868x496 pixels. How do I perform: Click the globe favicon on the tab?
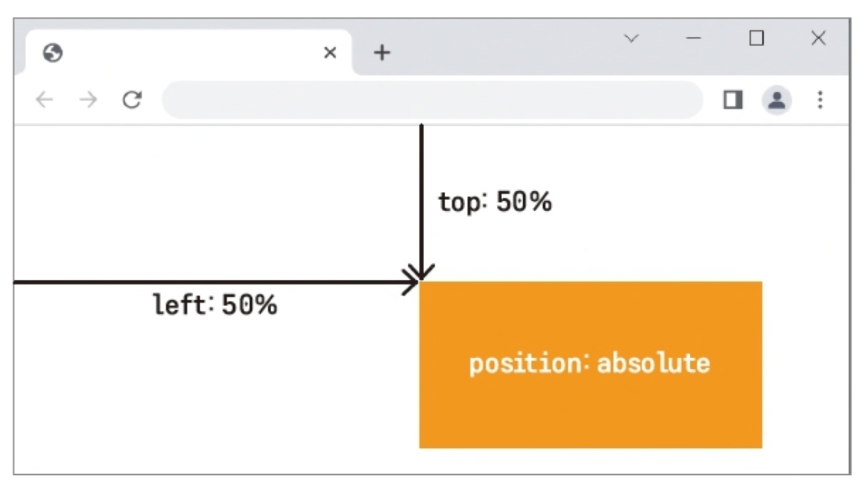point(53,53)
